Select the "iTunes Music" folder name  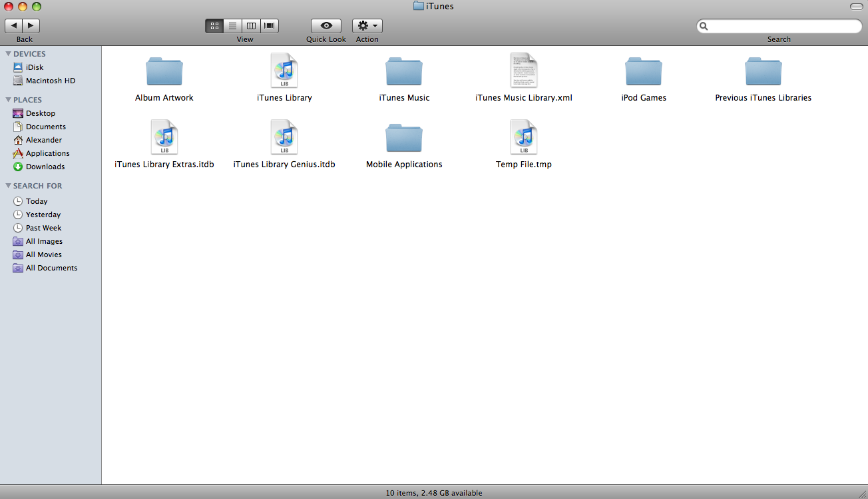point(404,98)
